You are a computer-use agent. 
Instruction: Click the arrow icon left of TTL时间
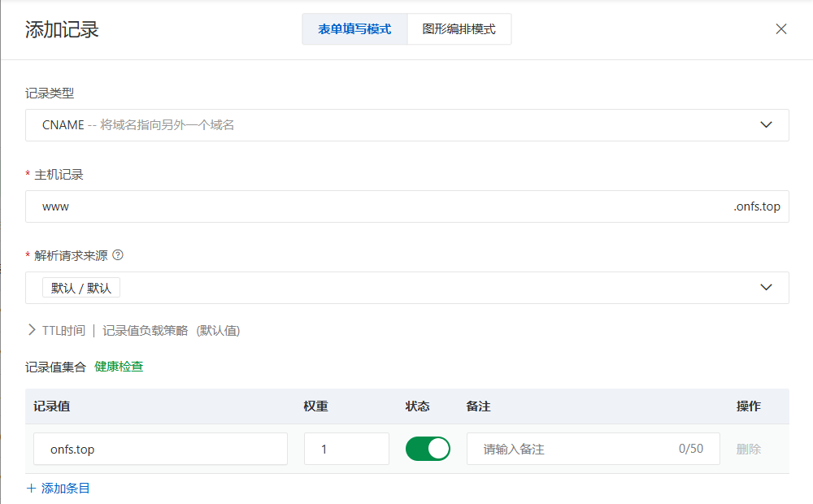coord(33,330)
